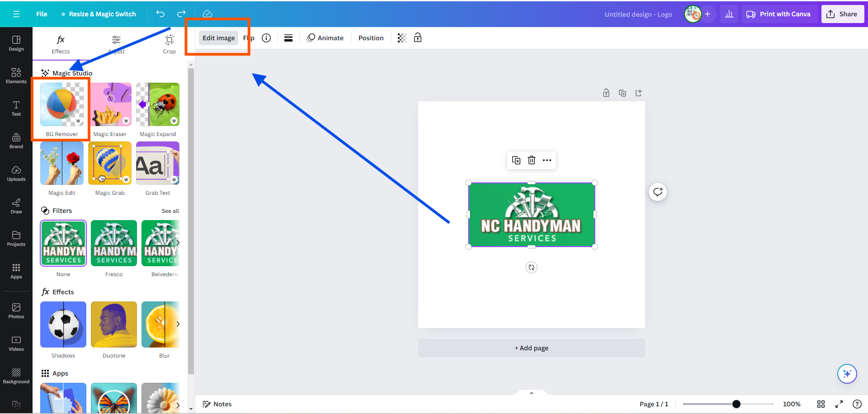Lock the page using the page lock icon
868x414 pixels.
[606, 93]
